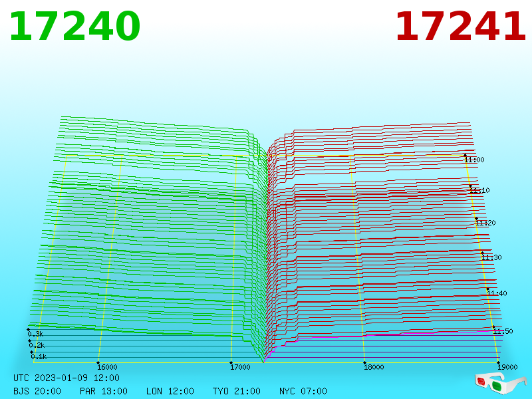This screenshot has width=532, height=399.
Task: Click the UTC 2023-01-09 12:00 timestamp
Action: tap(66, 378)
